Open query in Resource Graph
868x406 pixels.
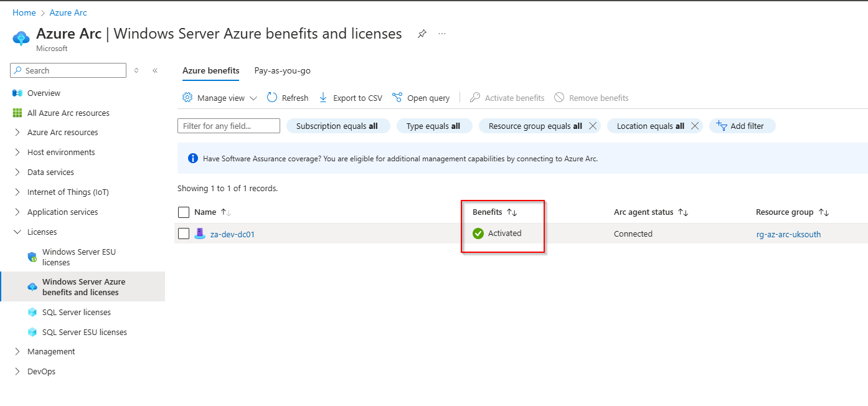pyautogui.click(x=421, y=98)
